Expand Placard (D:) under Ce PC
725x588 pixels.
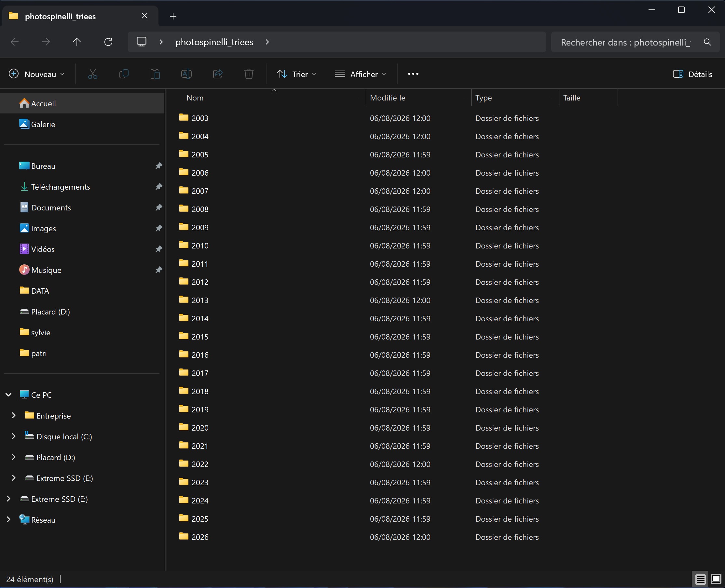(14, 457)
